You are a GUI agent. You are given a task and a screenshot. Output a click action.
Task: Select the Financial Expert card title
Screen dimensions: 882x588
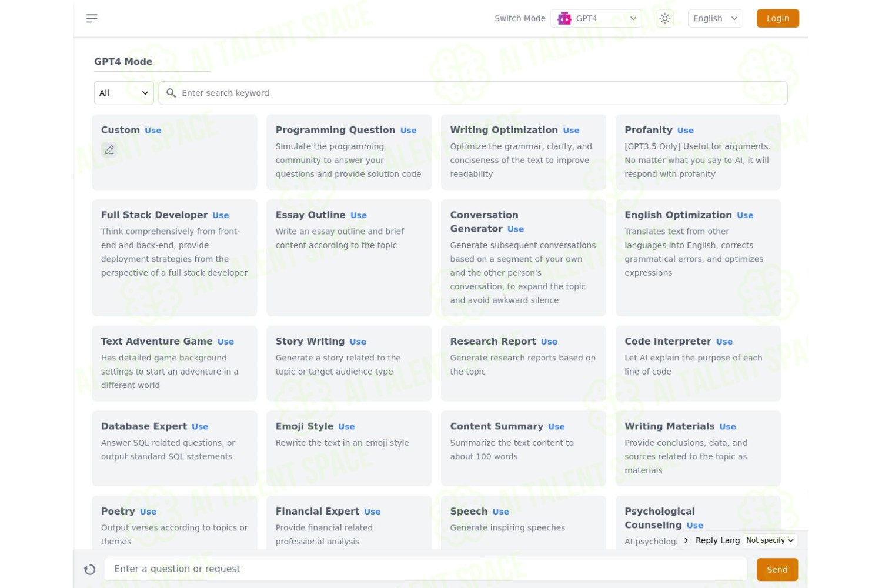tap(318, 511)
